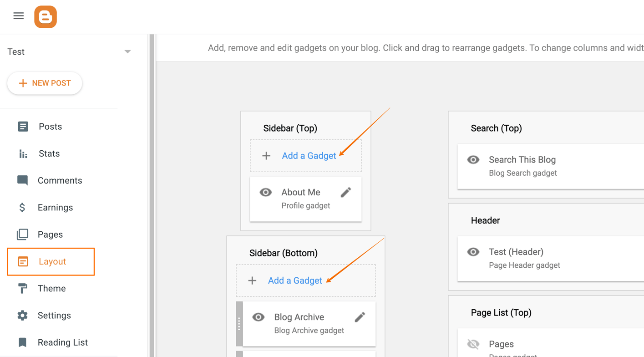
Task: Open Stats from its bar chart icon
Action: 23,153
